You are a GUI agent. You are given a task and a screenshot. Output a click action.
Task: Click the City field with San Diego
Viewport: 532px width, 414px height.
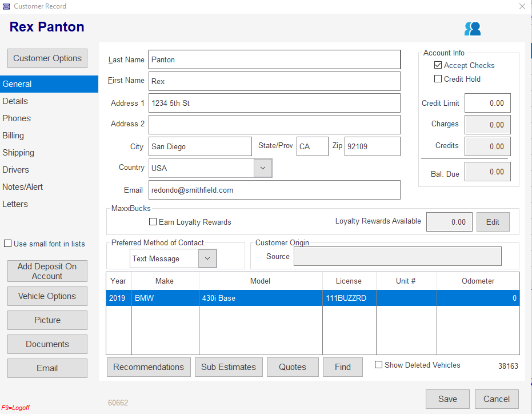coord(200,146)
